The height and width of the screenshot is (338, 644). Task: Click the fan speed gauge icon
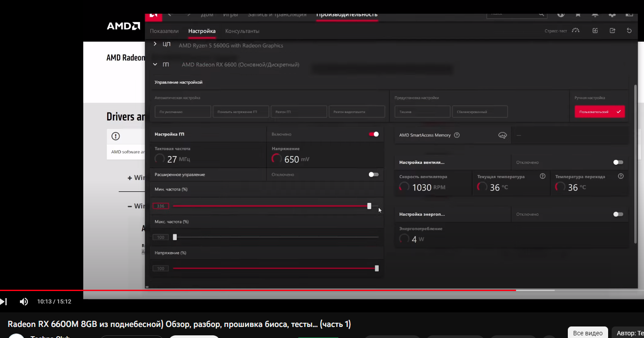[x=404, y=187]
